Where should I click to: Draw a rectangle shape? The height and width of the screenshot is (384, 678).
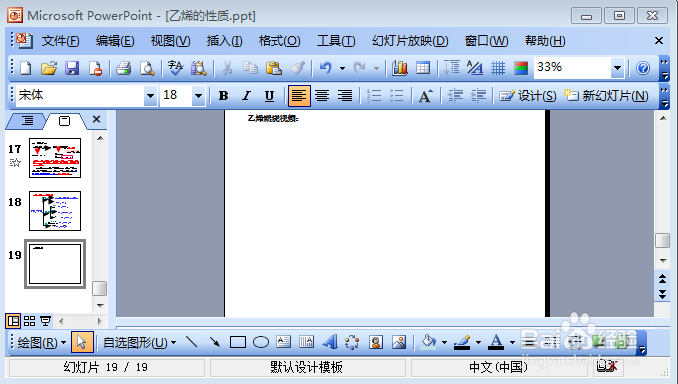(x=238, y=342)
